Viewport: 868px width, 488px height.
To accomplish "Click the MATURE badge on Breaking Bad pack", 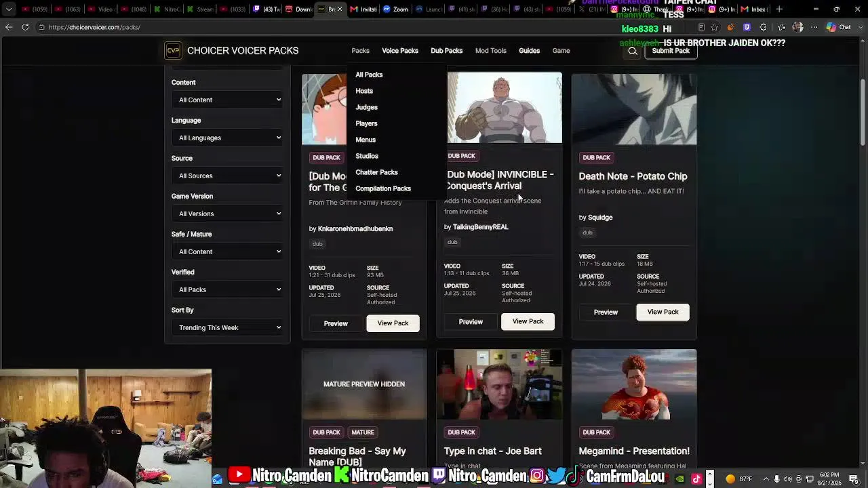I will (x=363, y=432).
